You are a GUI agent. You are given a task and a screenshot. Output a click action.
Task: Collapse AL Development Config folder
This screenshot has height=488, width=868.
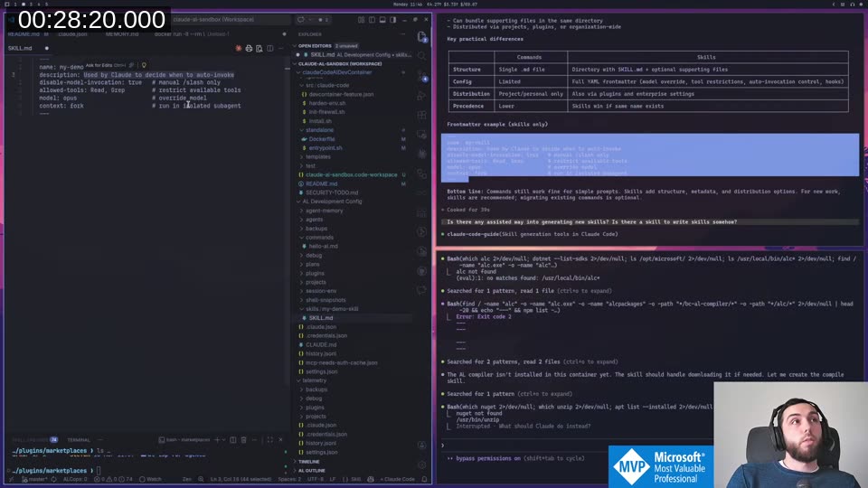click(x=332, y=202)
